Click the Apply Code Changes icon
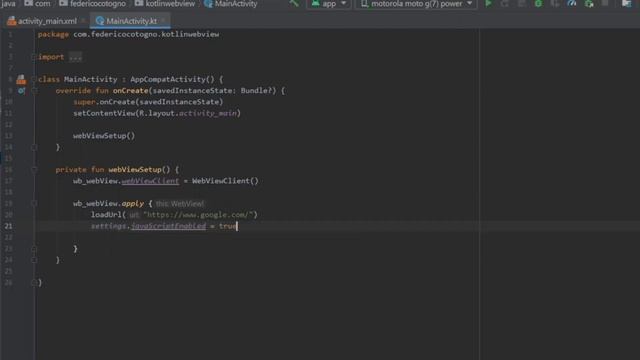This screenshot has width=640, height=360. coord(522,4)
